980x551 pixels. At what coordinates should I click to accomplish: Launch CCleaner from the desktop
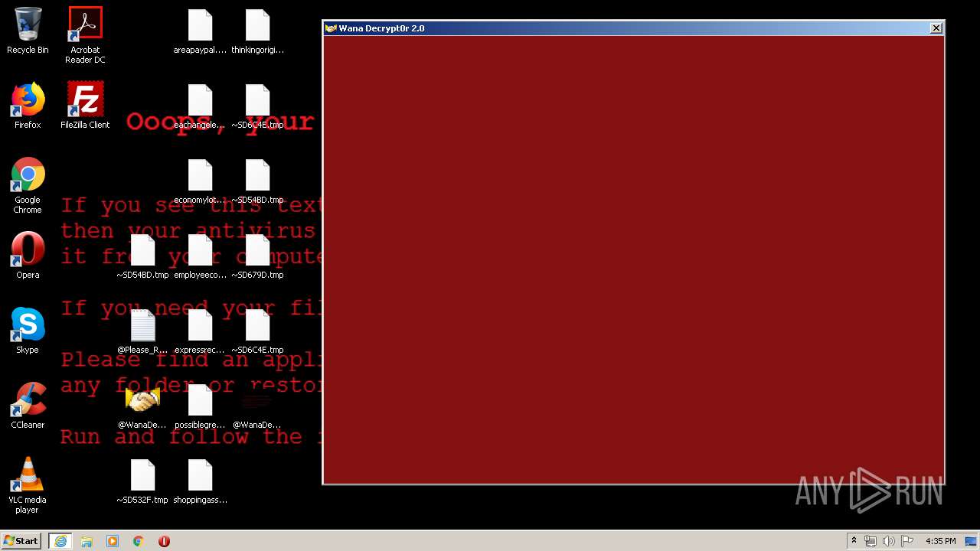pos(28,406)
